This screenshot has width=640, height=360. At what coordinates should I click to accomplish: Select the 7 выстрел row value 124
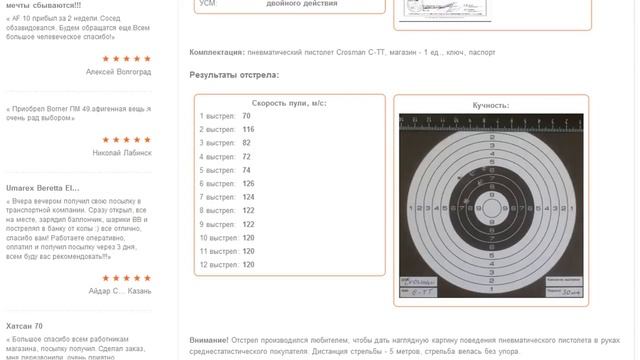pos(248,197)
